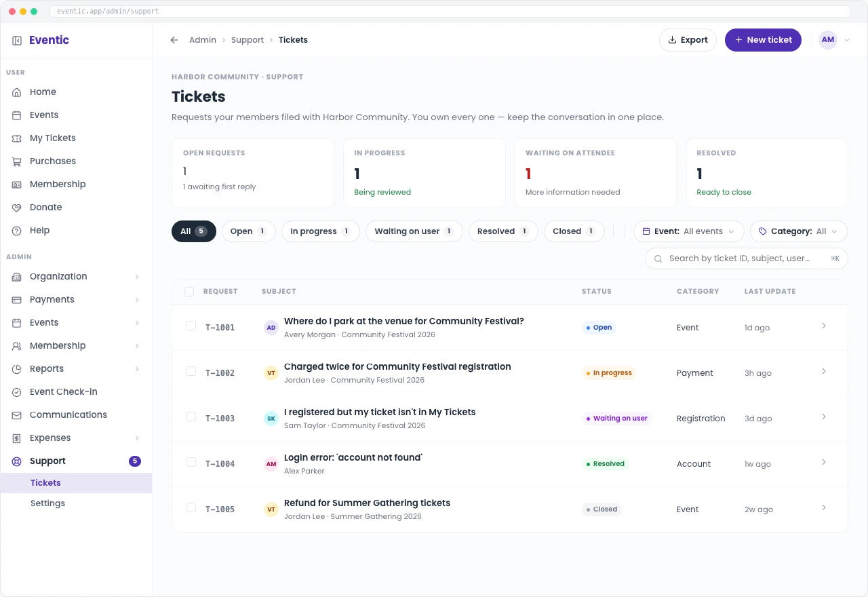Show In progress tickets tab

[321, 231]
